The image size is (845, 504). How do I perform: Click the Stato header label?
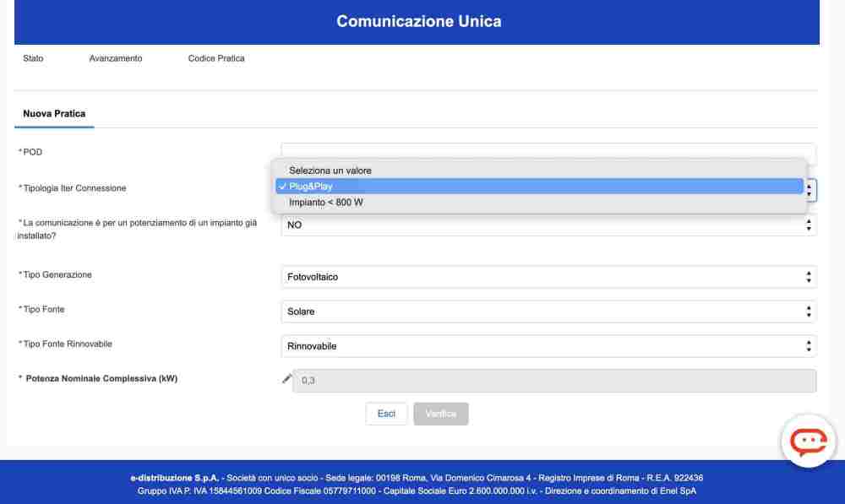pos(33,58)
